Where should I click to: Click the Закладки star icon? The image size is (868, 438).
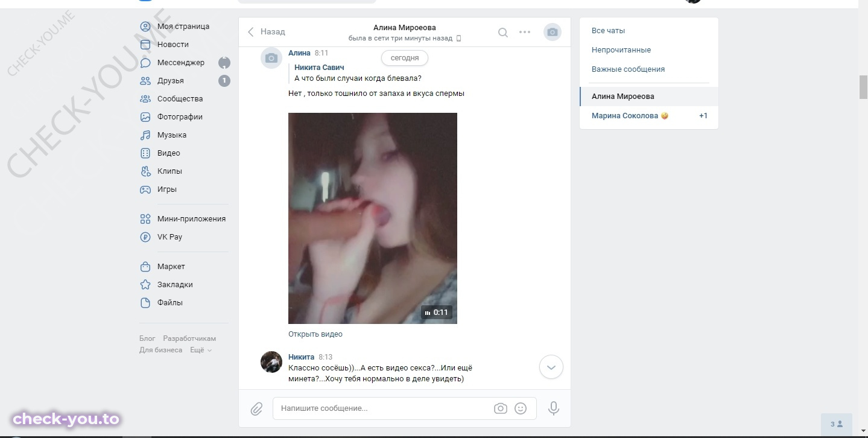[145, 285]
